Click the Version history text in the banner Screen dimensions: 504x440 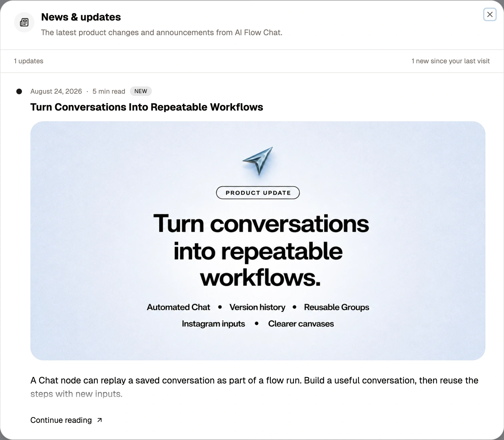[x=257, y=307]
